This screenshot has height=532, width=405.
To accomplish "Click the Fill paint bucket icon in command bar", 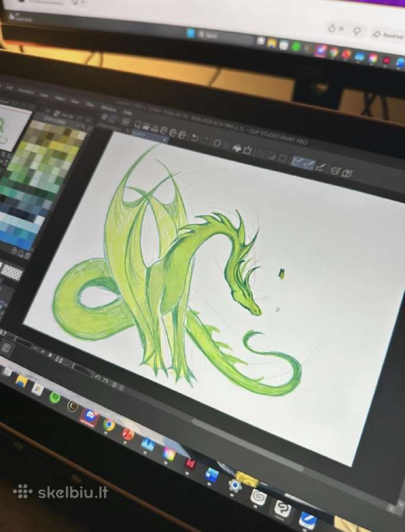I will pyautogui.click(x=236, y=148).
